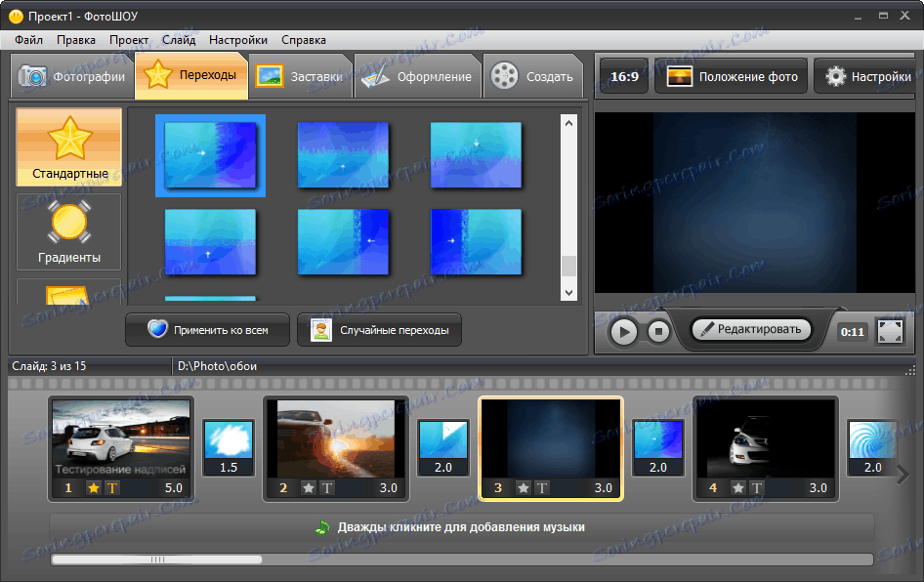This screenshot has width=924, height=582.
Task: Open transition between slides 2 and 3
Action: 443,447
